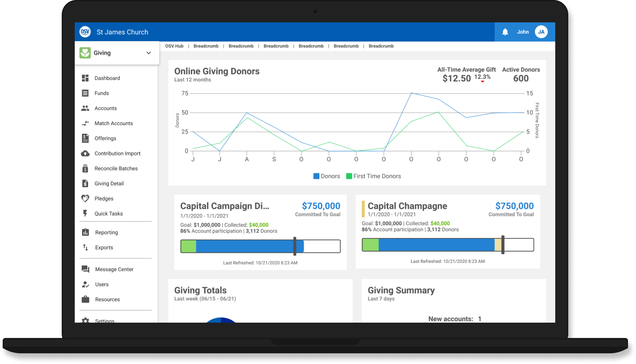The width and height of the screenshot is (636, 364).
Task: Open the John user menu
Action: tap(523, 32)
